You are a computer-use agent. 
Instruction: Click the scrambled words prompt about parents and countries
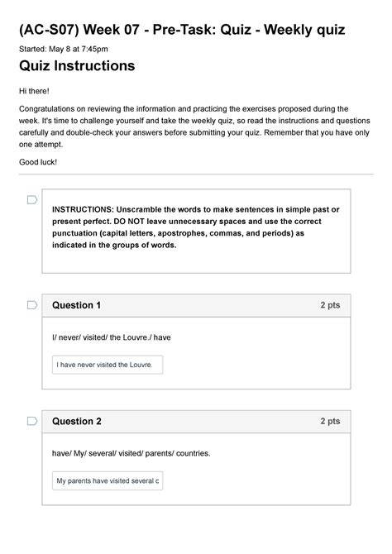tap(131, 453)
